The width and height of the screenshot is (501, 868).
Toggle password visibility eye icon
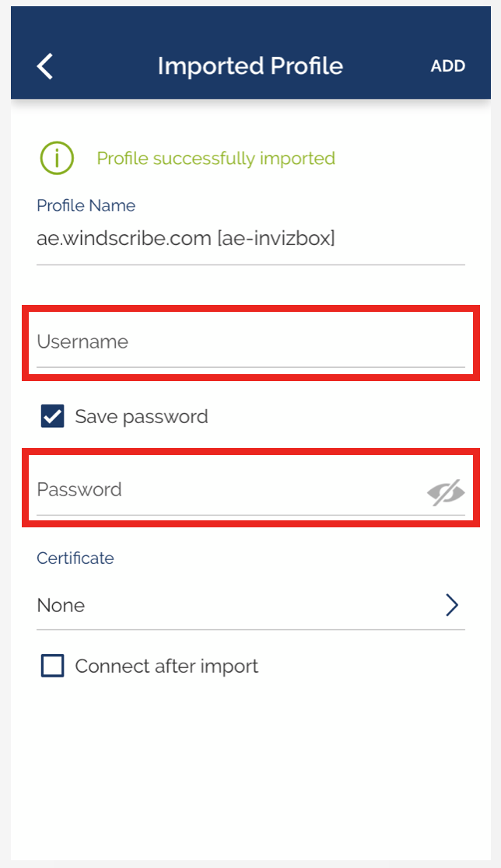[x=446, y=492]
